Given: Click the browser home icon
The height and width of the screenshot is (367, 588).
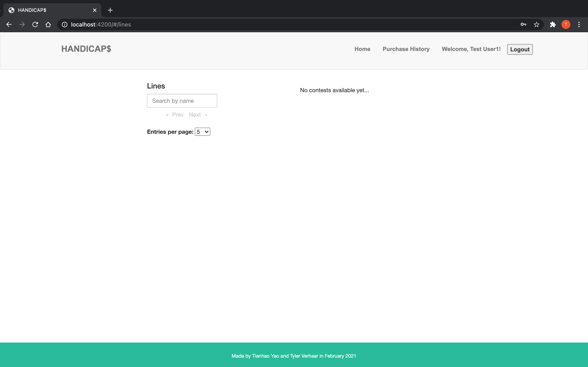Looking at the screenshot, I should point(48,24).
